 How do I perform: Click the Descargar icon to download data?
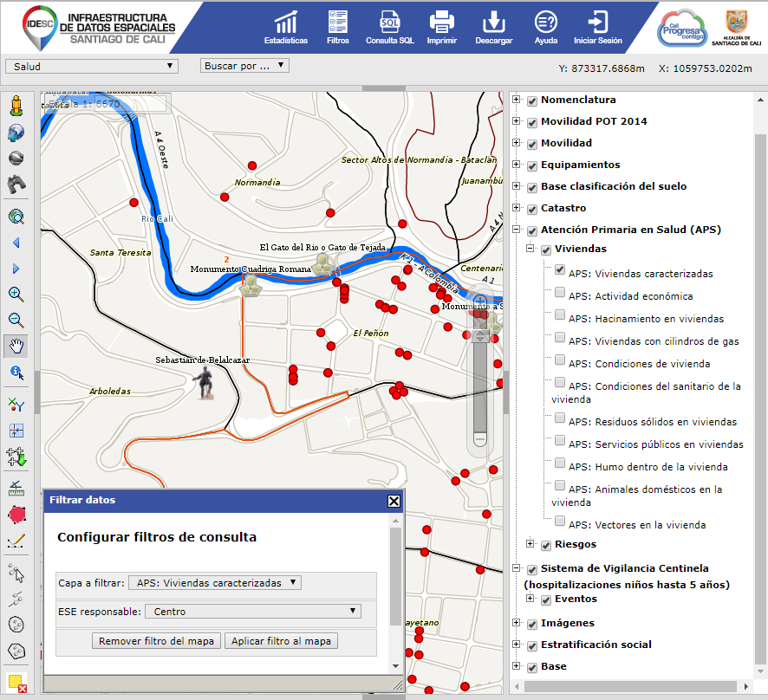(493, 26)
